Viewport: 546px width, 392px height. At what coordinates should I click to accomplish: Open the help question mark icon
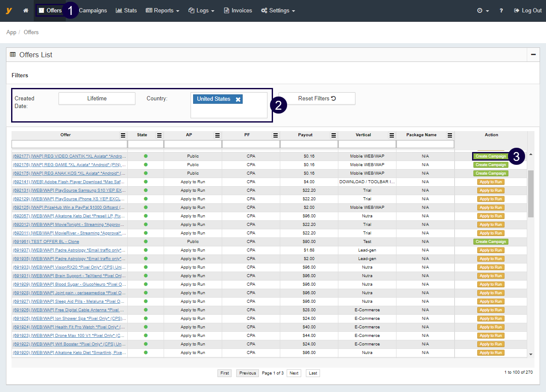click(x=501, y=11)
